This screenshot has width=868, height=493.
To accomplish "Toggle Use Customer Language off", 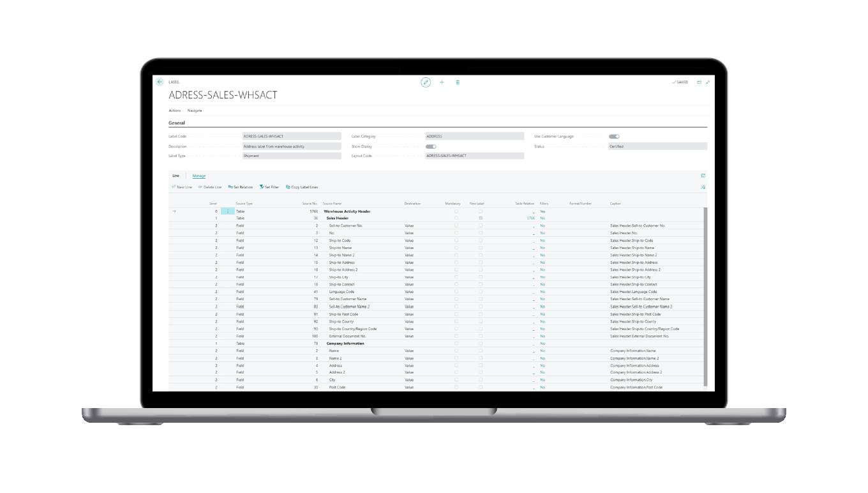I will [613, 136].
